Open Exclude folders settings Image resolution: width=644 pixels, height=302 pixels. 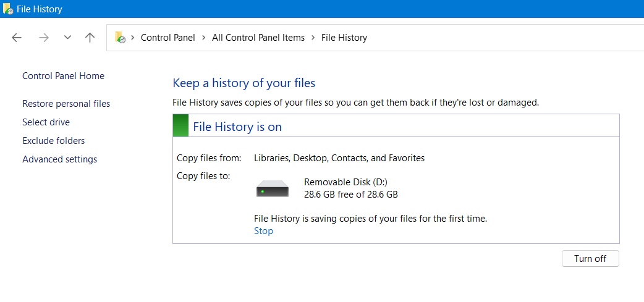[53, 141]
